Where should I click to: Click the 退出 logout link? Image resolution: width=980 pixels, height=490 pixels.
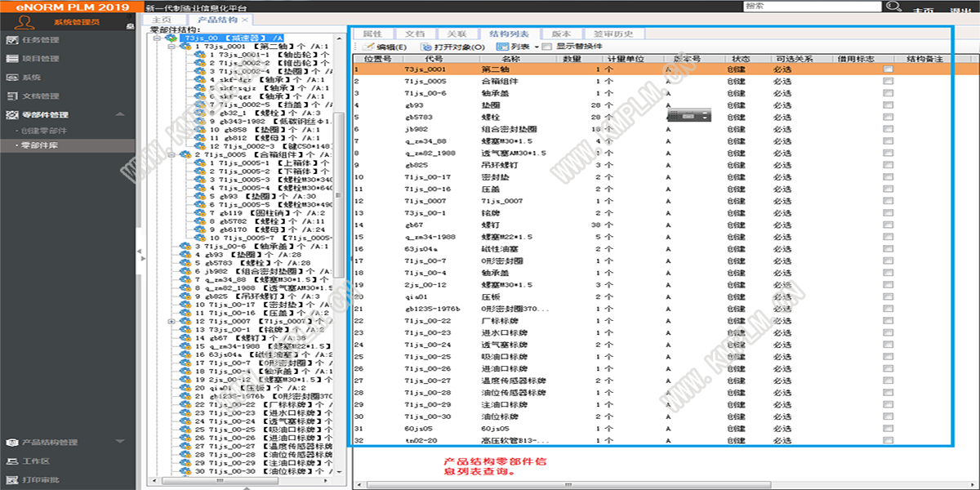pos(960,11)
